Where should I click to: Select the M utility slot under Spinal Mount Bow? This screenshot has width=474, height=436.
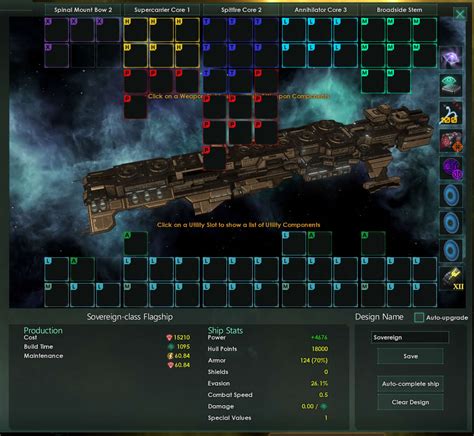pos(57,295)
